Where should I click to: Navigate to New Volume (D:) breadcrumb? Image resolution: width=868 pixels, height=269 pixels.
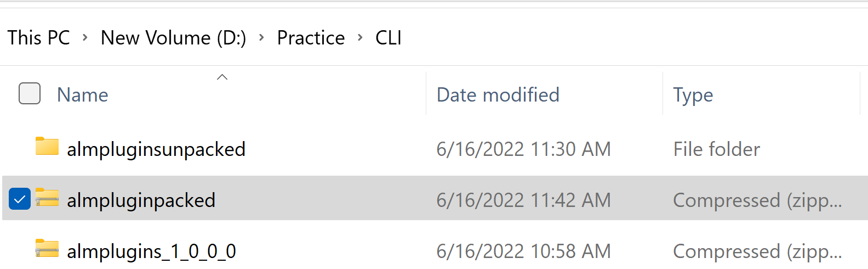pos(173,38)
